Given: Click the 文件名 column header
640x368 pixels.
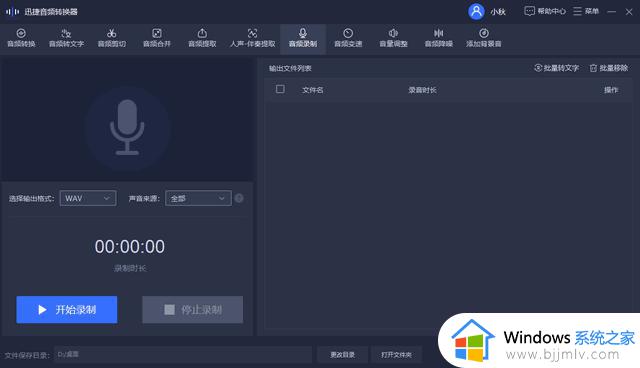Looking at the screenshot, I should click(x=313, y=90).
